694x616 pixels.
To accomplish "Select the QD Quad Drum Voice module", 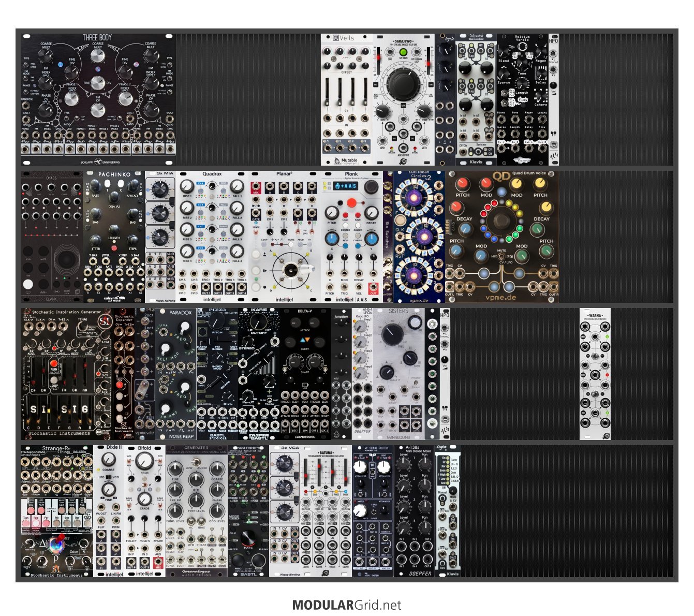I will 502,237.
